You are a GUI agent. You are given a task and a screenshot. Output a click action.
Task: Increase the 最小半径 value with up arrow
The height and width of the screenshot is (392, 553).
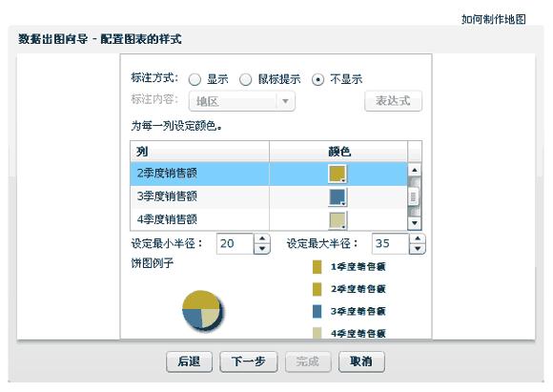(x=262, y=238)
